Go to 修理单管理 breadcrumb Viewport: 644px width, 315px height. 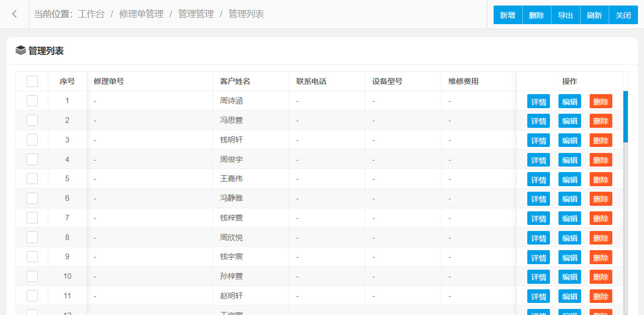[141, 14]
